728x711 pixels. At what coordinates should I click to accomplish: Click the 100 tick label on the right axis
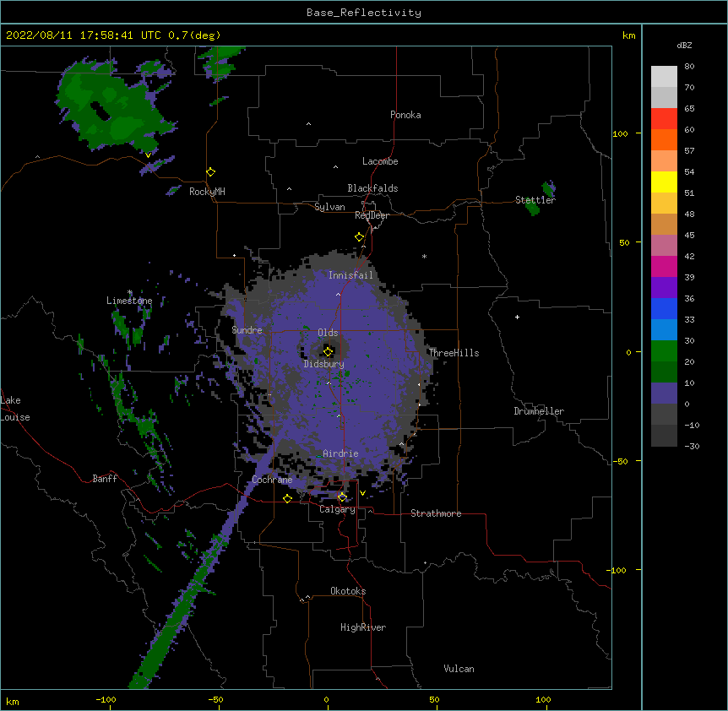[620, 133]
